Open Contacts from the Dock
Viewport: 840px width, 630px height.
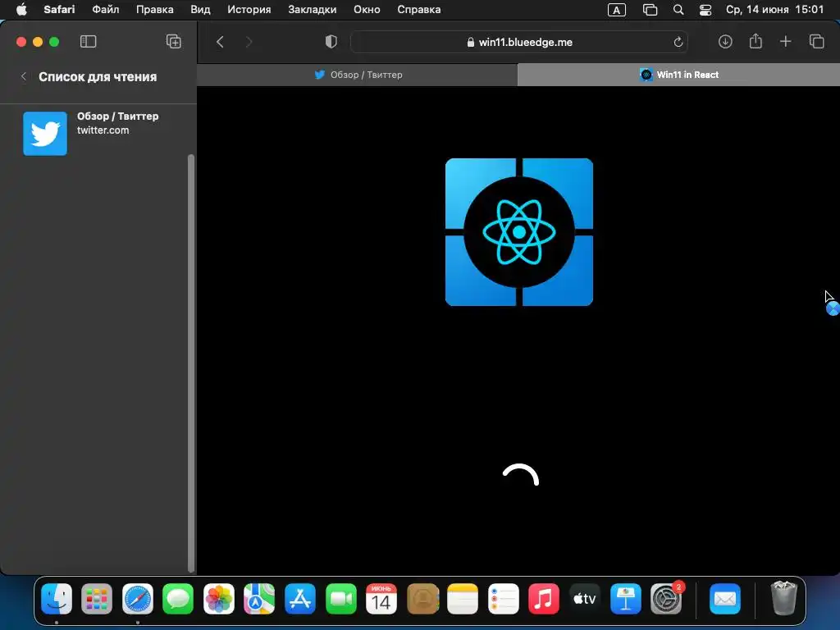coord(422,599)
